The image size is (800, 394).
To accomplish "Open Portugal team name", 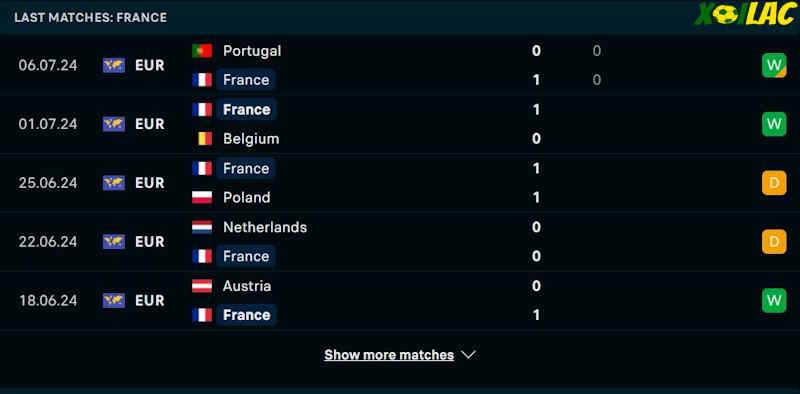I will (x=252, y=51).
